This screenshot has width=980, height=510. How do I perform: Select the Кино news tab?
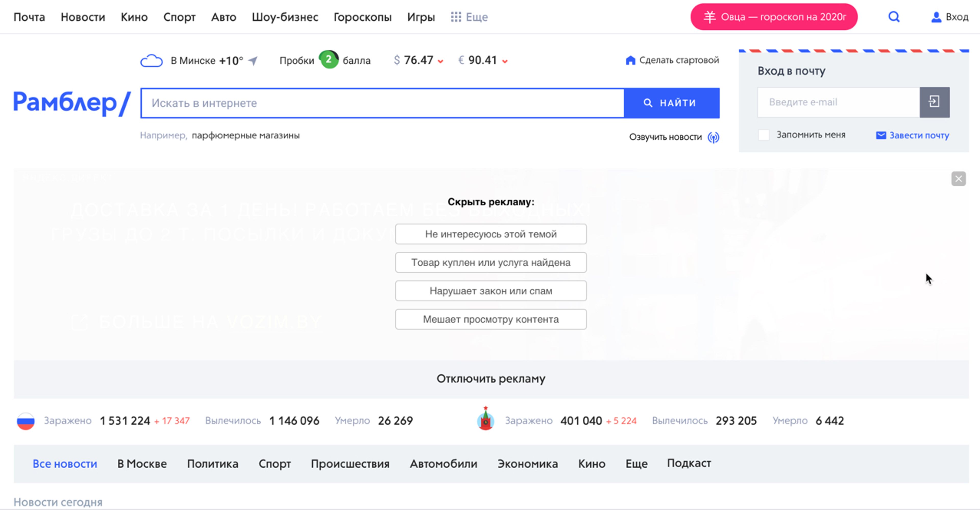(x=592, y=464)
